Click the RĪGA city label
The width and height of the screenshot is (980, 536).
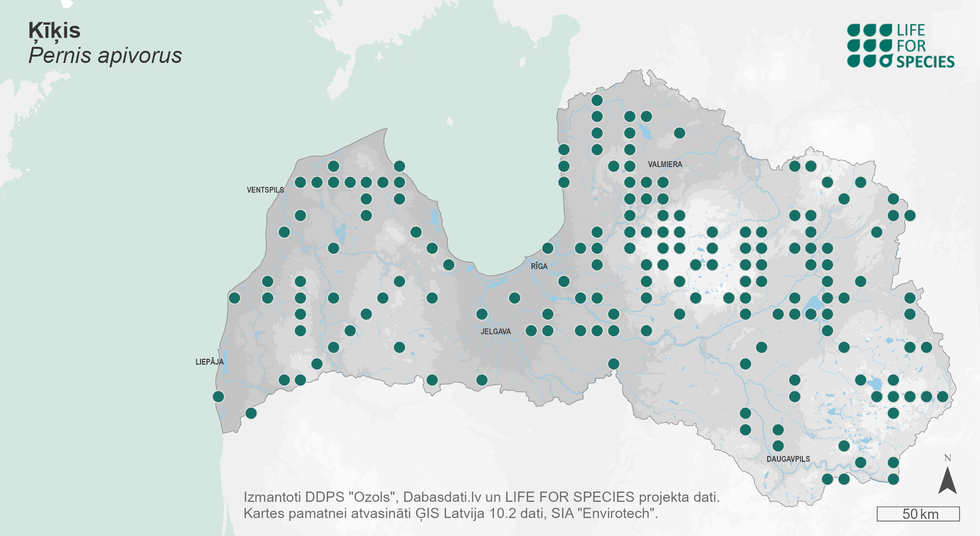[539, 266]
